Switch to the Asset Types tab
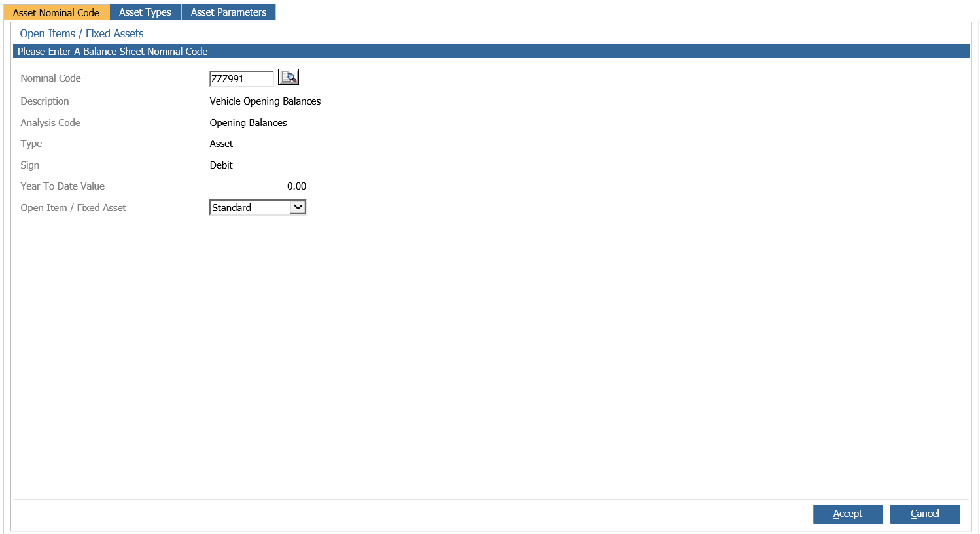 (145, 12)
